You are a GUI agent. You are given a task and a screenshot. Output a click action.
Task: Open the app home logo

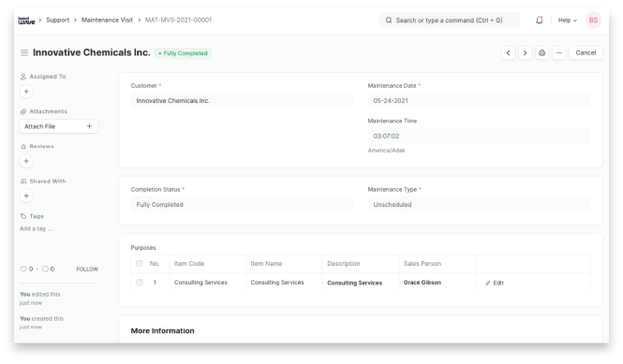click(26, 21)
